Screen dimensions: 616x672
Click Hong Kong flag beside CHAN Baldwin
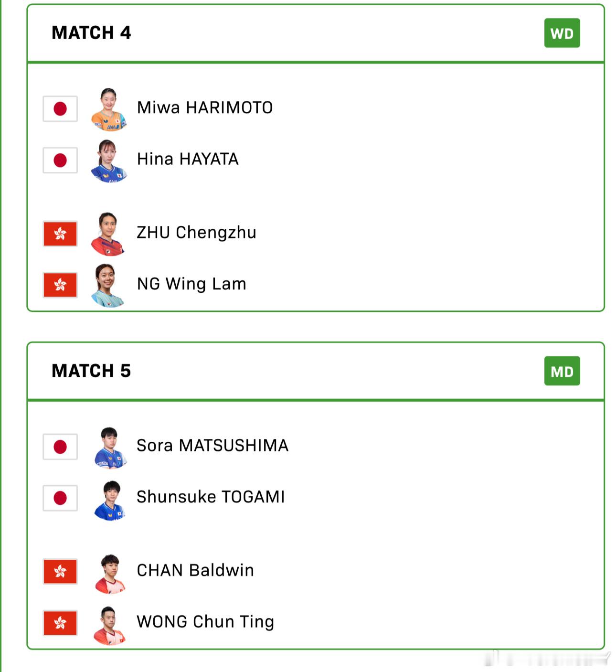click(x=60, y=571)
